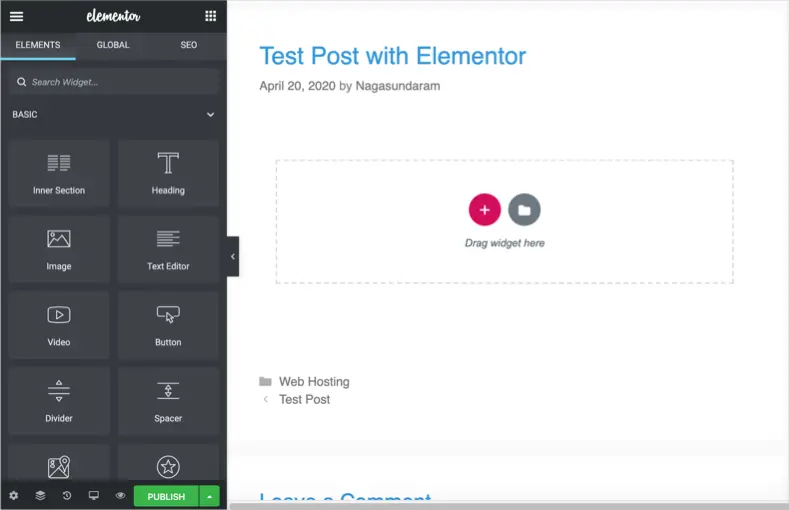The width and height of the screenshot is (789, 510).
Task: Open the widgets grid icon in header
Action: pyautogui.click(x=210, y=16)
